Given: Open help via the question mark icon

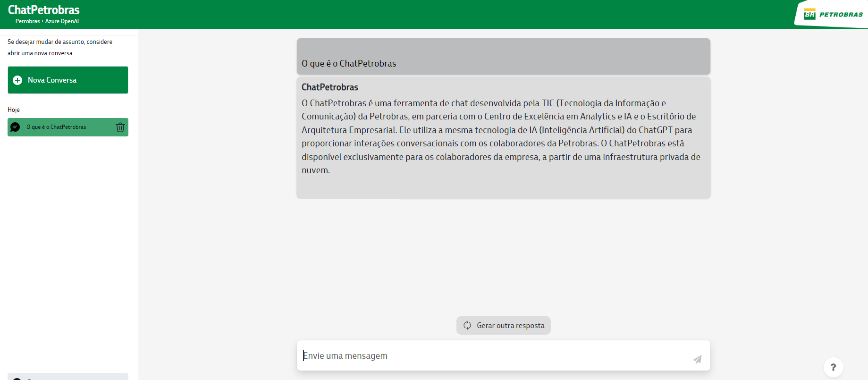Looking at the screenshot, I should (833, 367).
